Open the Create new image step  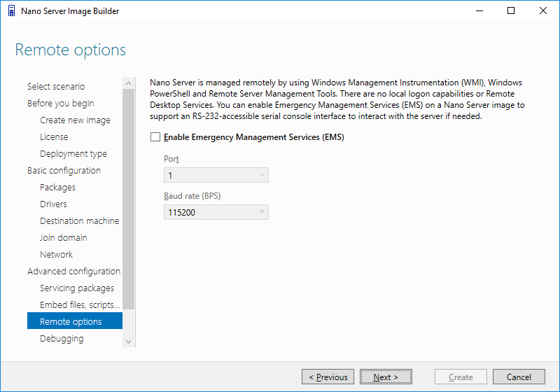75,120
